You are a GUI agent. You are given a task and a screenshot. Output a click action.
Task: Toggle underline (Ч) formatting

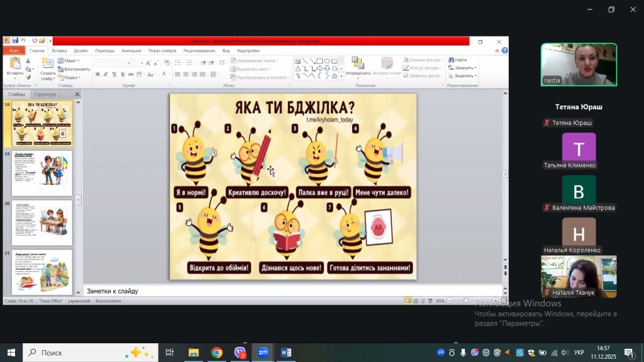tap(114, 75)
